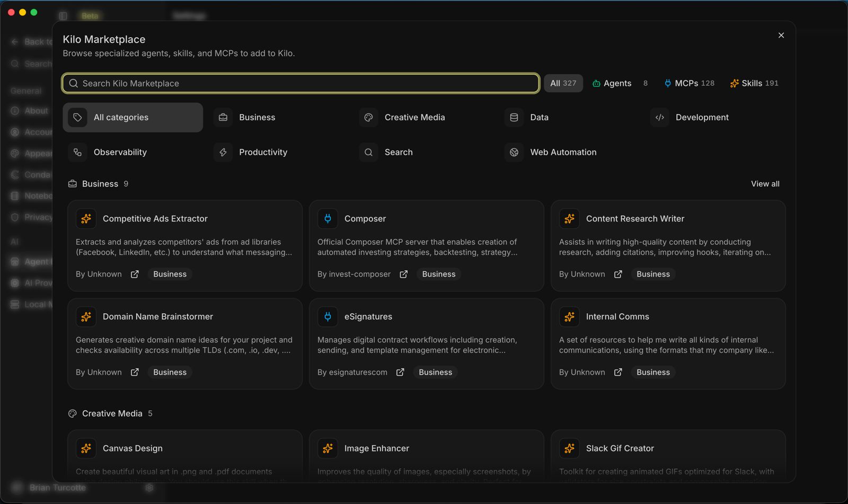Select the All 327 filter tab

click(563, 83)
